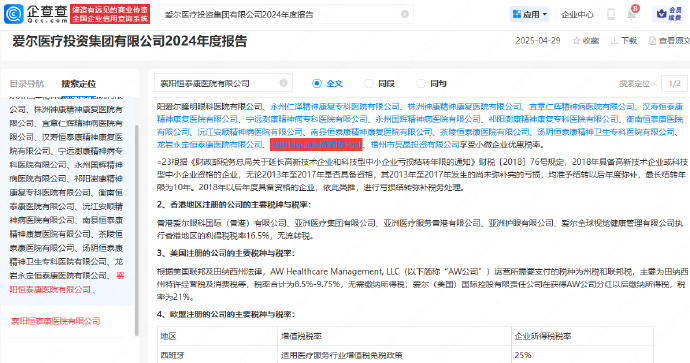Screen dimensions: 690x363
Task: Open 查看原文 document icon
Action: 669,41
